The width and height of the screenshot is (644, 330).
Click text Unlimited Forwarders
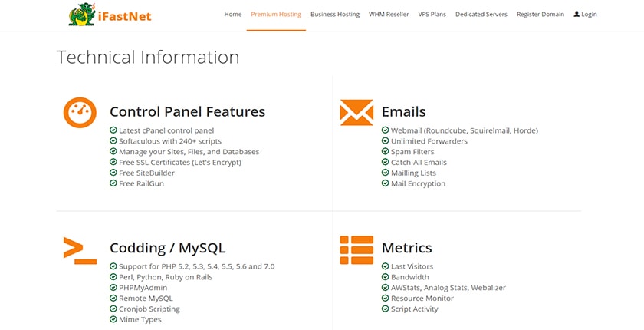pyautogui.click(x=429, y=141)
